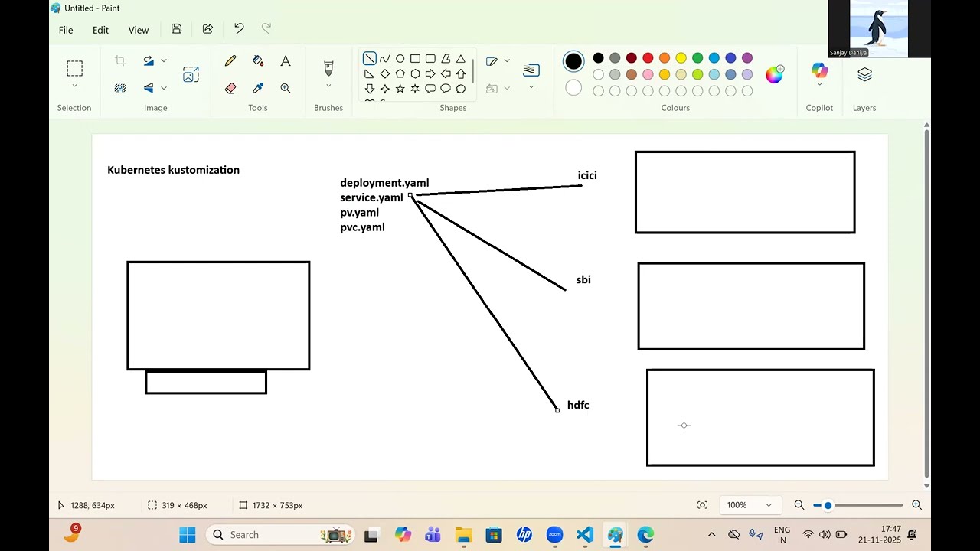Viewport: 980px width, 551px height.
Task: Expand the shape Outline dropdown
Action: click(506, 61)
